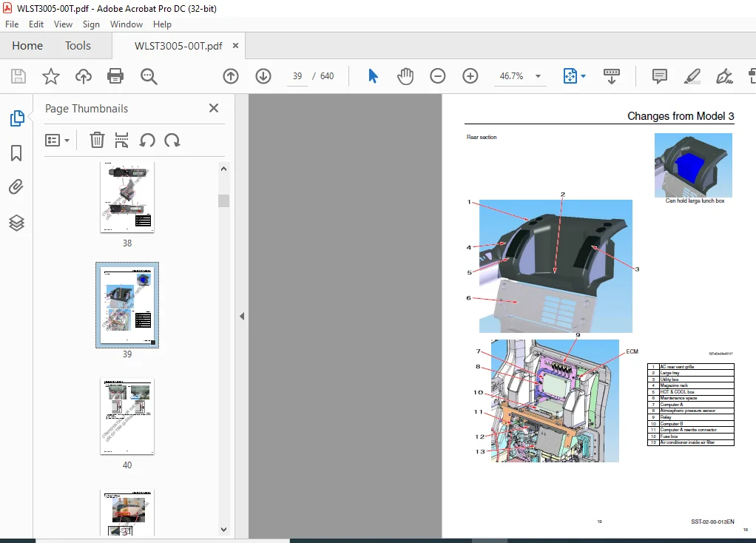
Task: Open the sign document pen tool
Action: pyautogui.click(x=724, y=76)
